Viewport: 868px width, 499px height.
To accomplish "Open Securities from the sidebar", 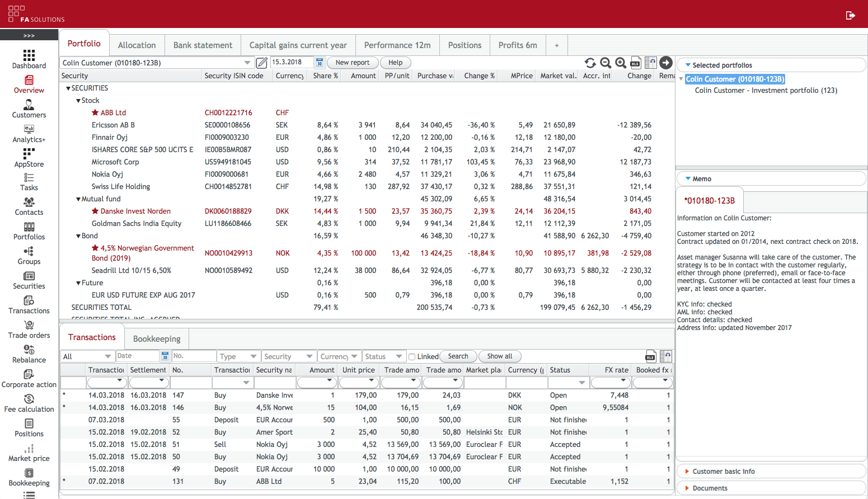I will 29,280.
